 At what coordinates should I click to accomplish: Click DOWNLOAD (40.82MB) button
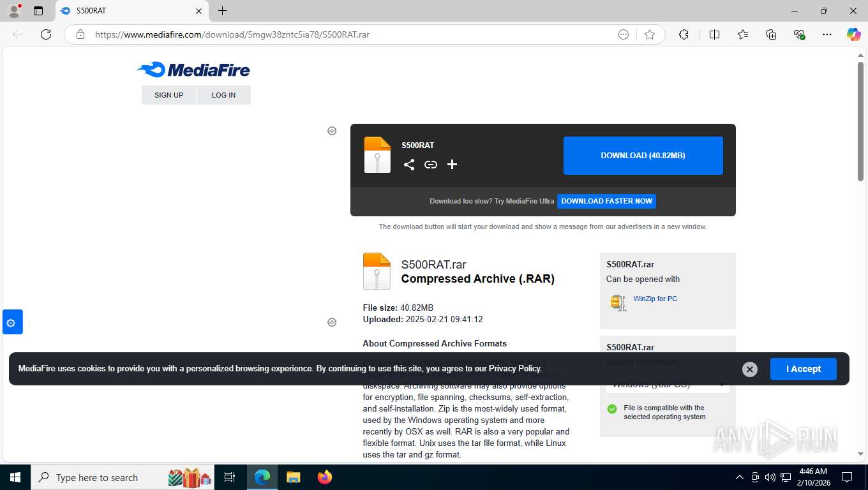643,156
